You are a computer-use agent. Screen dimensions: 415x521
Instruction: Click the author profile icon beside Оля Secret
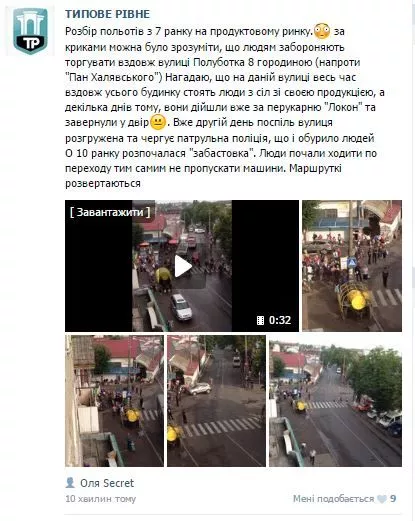pos(70,483)
